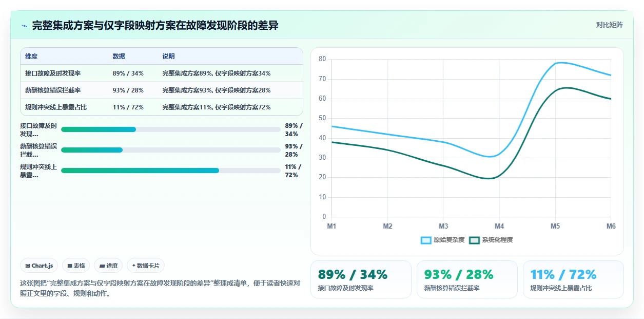This screenshot has height=319, width=644.
Task: Click the 维度 column header
Action: tap(31, 57)
